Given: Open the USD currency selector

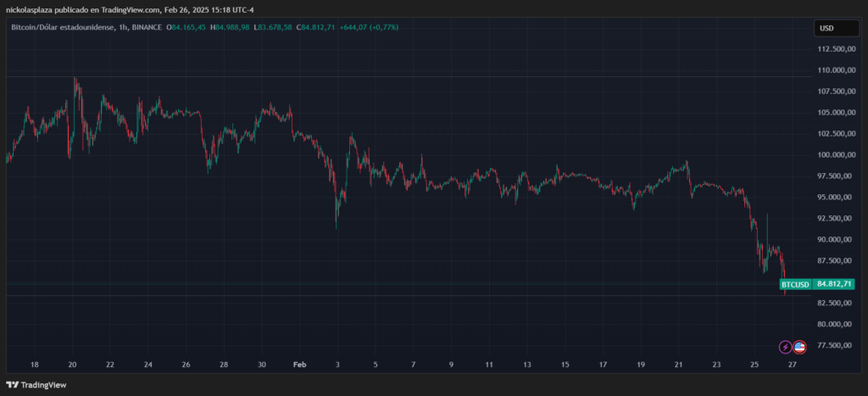Looking at the screenshot, I should coord(826,28).
